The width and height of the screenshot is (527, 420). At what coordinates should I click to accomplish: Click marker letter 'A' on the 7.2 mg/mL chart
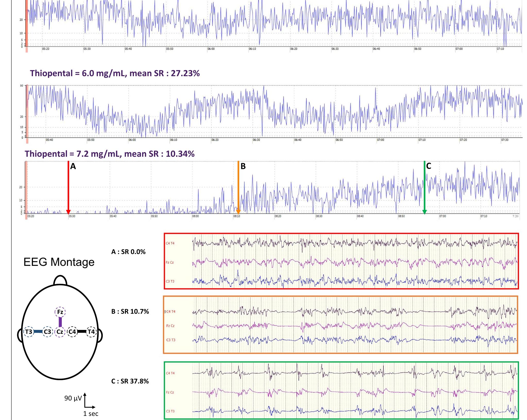(x=73, y=167)
